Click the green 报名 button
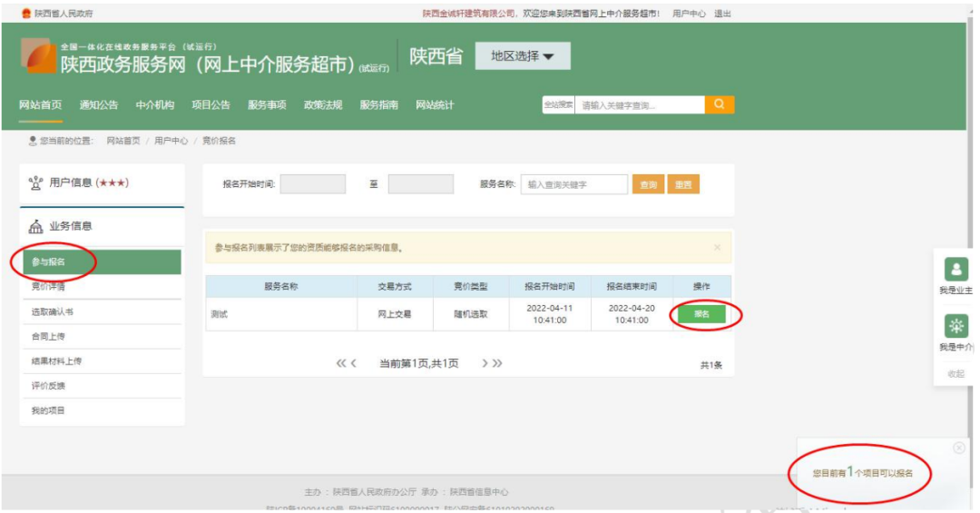 (701, 314)
